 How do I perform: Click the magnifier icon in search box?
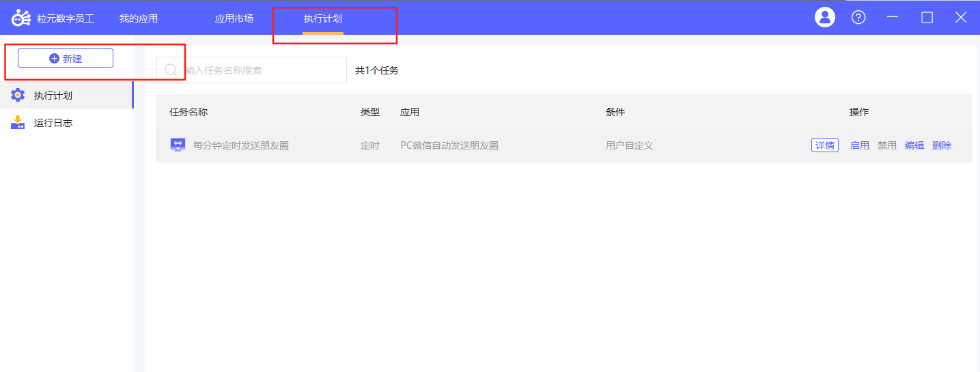click(x=171, y=70)
